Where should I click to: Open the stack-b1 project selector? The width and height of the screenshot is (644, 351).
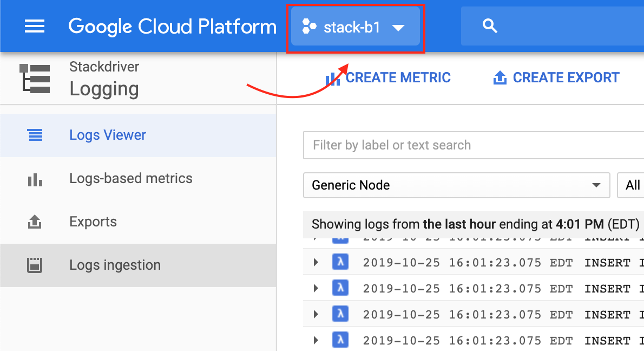tap(355, 27)
